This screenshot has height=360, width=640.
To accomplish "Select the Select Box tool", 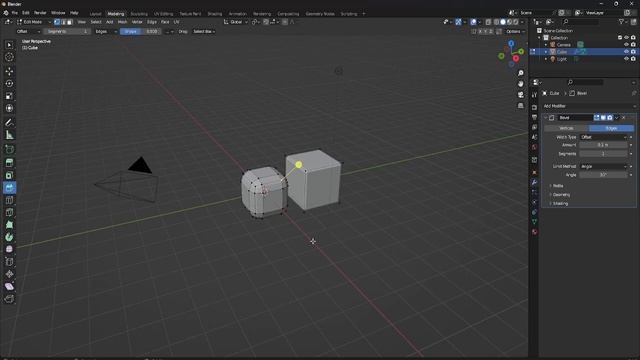I will [x=9, y=45].
